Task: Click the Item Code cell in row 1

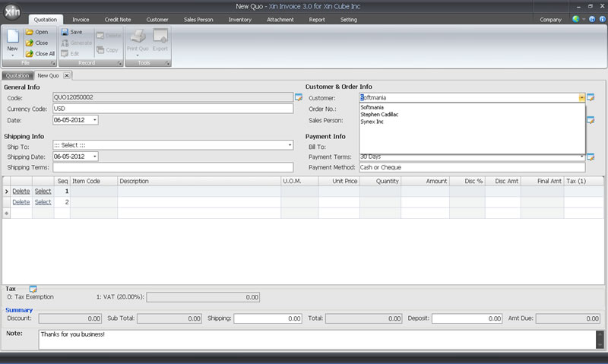Action: click(x=93, y=191)
